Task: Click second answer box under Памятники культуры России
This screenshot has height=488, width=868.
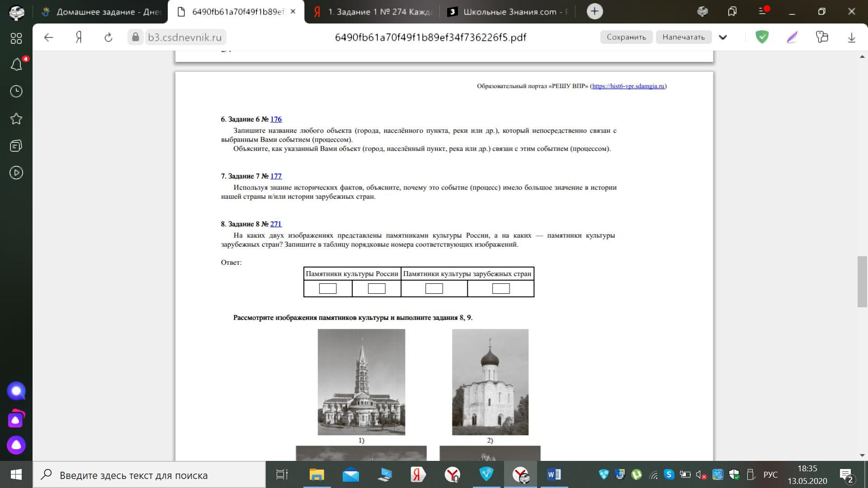Action: click(377, 288)
